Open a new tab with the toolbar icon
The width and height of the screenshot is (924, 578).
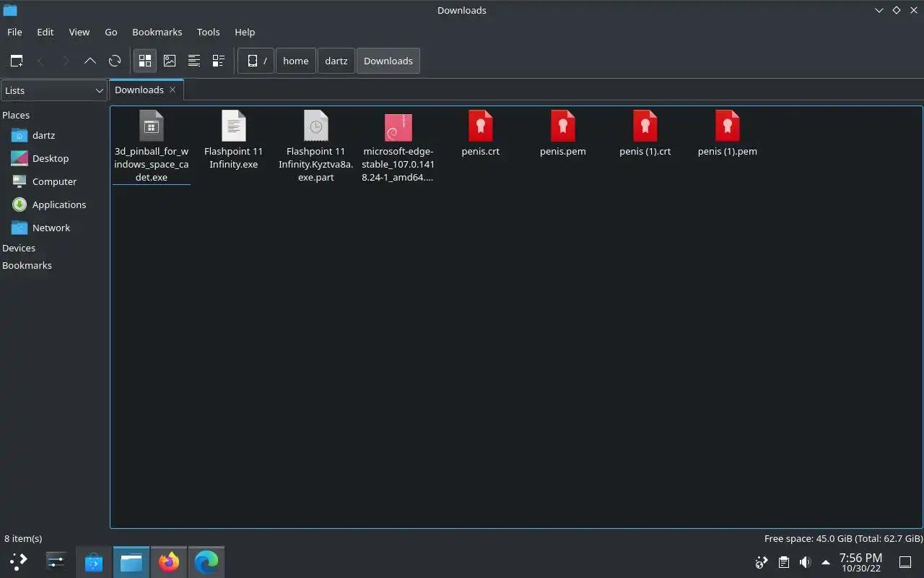click(17, 61)
